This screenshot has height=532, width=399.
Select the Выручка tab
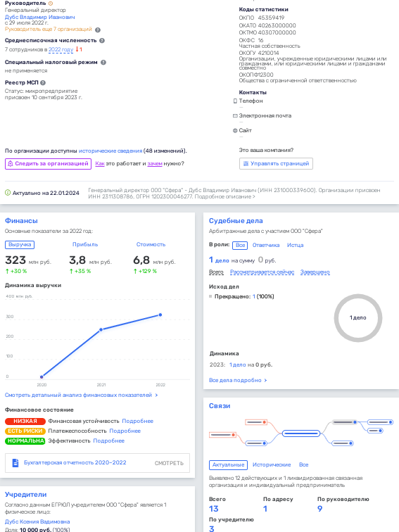point(20,244)
